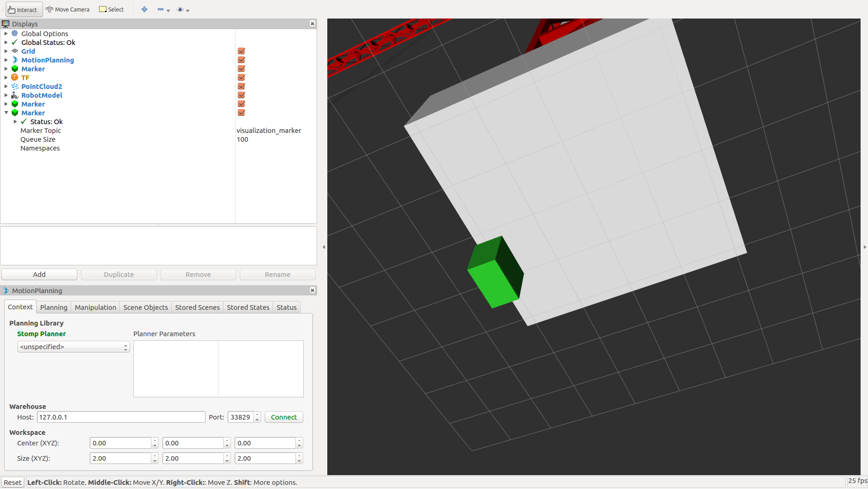Open the planner parameters dropdown showing unspecified

click(x=73, y=346)
